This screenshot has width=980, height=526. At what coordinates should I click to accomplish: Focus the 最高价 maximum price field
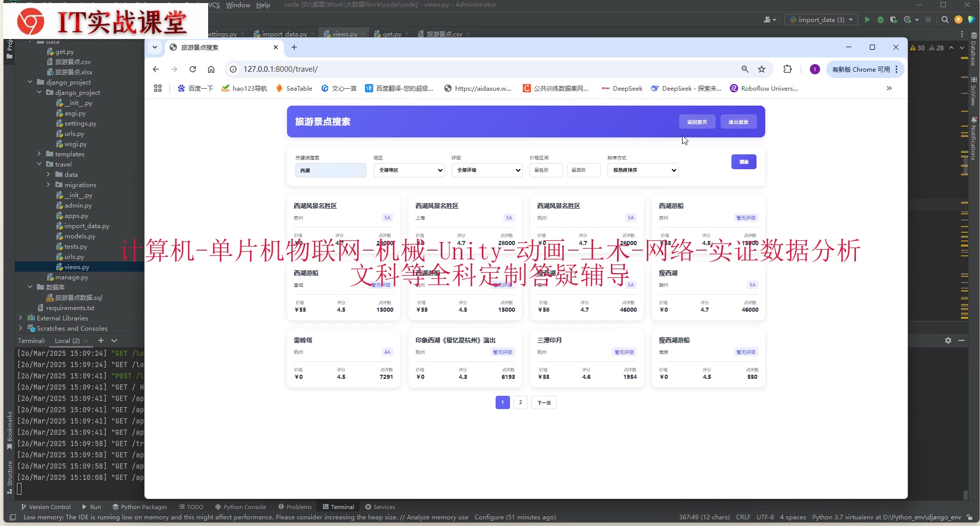pyautogui.click(x=584, y=170)
